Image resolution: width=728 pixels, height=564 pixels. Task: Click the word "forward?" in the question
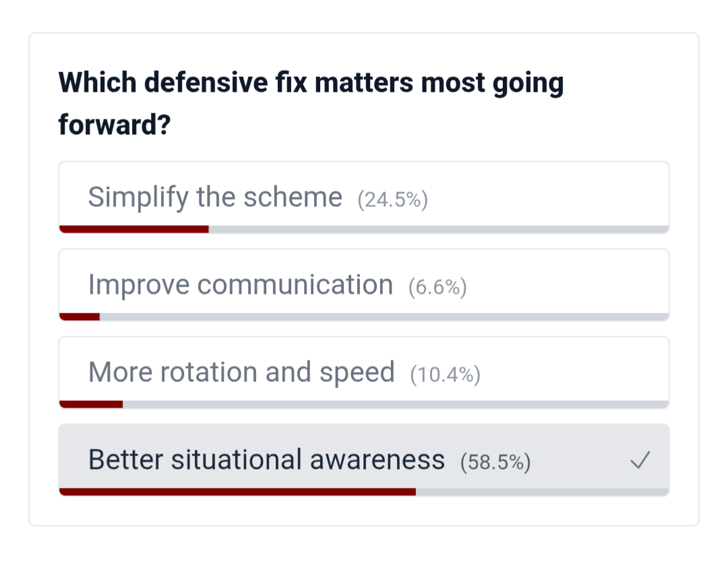(113, 124)
